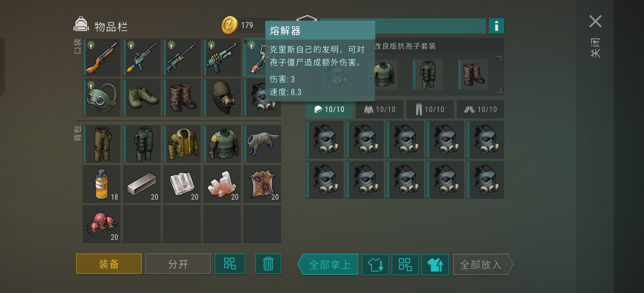Switch to the jacket 10/10 tab
The height and width of the screenshot is (293, 644).
[x=379, y=109]
